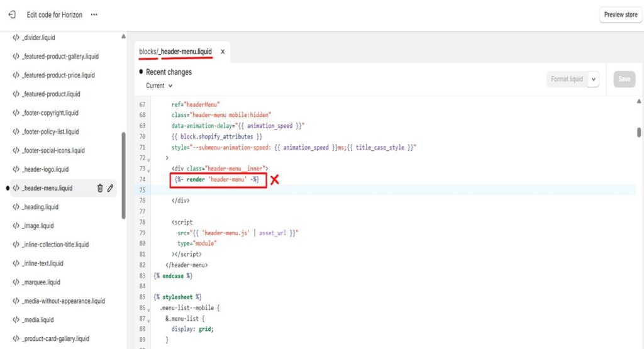This screenshot has width=644, height=349.
Task: Click the Save button
Action: tap(625, 79)
